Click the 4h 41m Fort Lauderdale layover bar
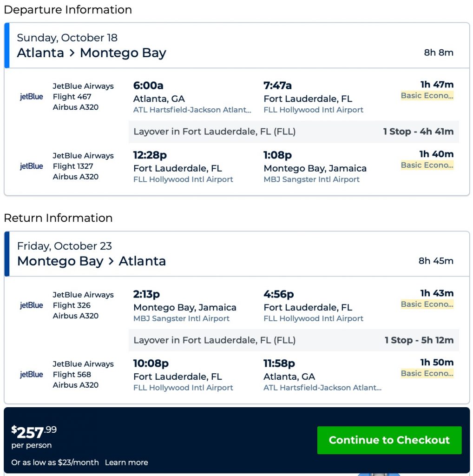This screenshot has height=476, width=473. click(x=294, y=132)
